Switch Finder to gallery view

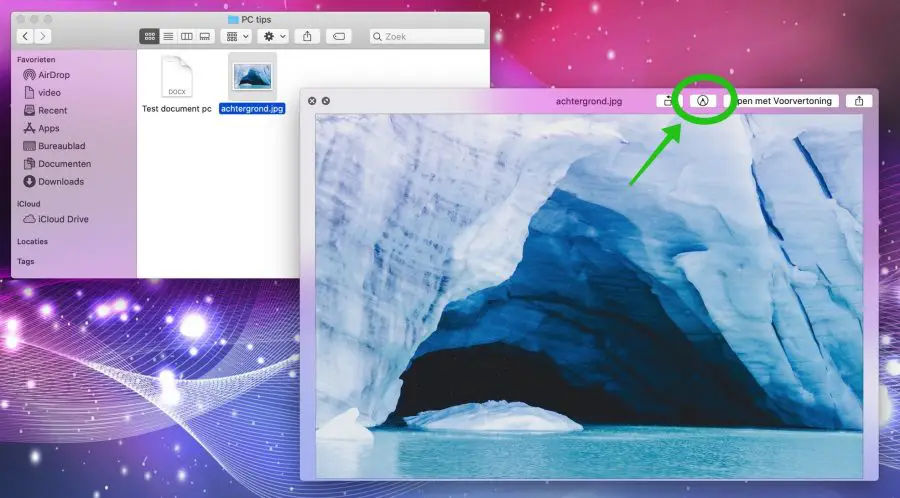pos(205,36)
